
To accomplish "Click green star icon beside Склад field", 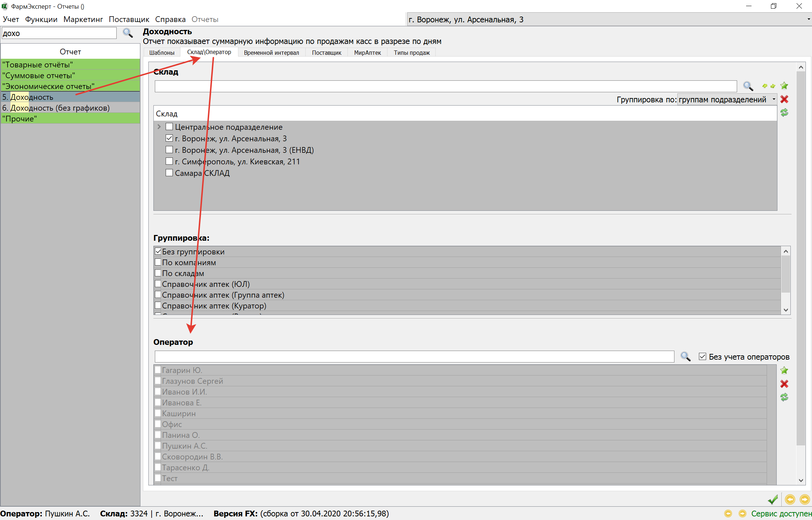I will (x=784, y=86).
